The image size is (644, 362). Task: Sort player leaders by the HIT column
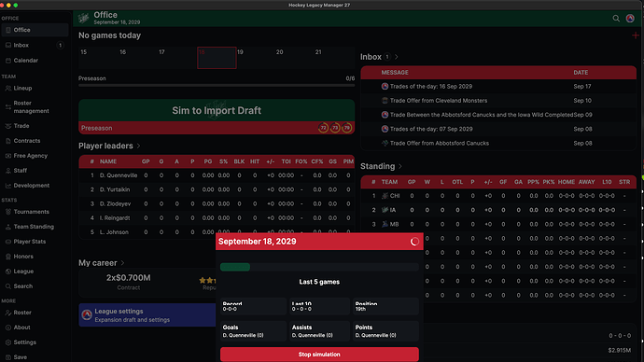pos(255,161)
